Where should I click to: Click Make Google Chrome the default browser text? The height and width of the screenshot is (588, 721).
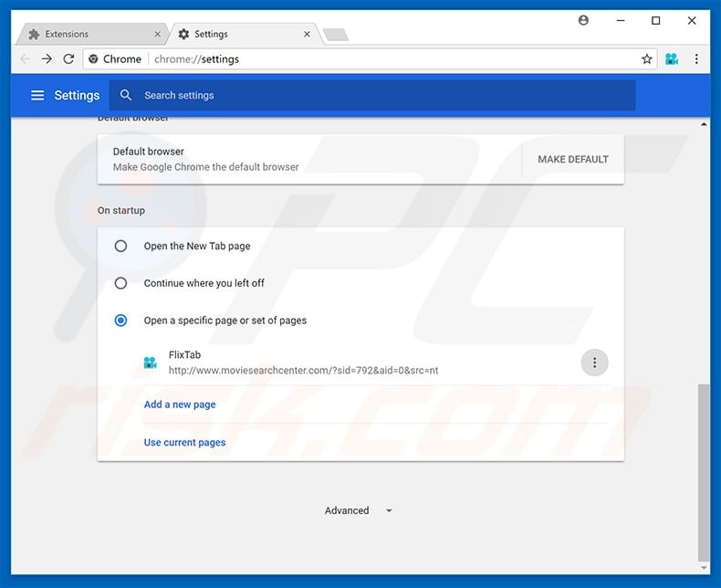click(206, 167)
